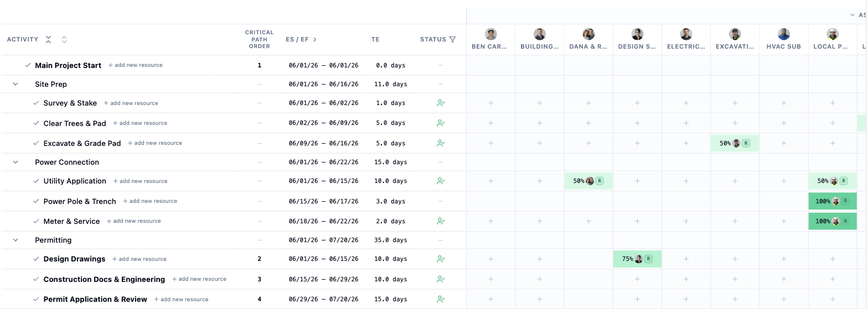Click status icon for Excavate & Grade Pad
Viewport: 868px width, 309px height.
[441, 143]
